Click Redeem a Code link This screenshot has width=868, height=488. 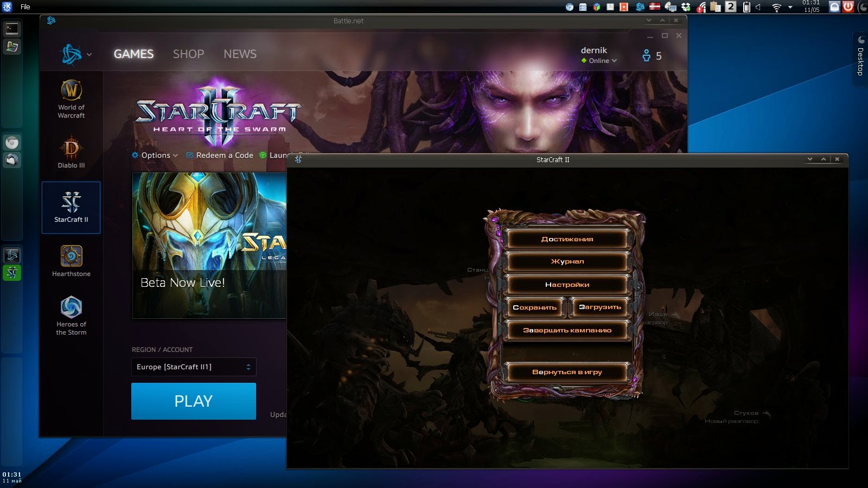coord(220,155)
